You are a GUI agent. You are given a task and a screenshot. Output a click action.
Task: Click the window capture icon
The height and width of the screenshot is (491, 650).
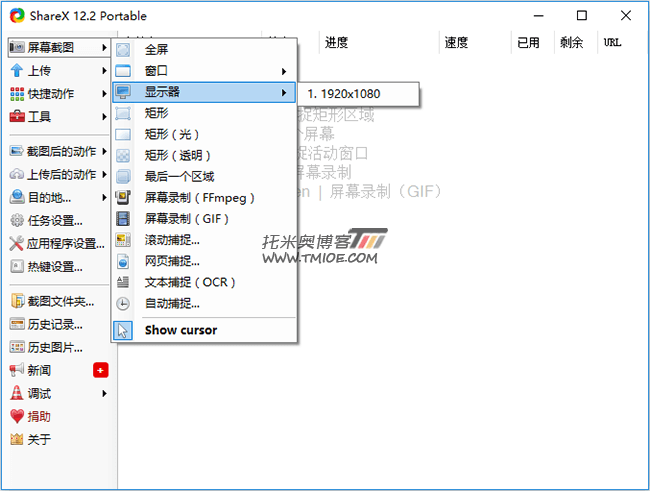[x=123, y=71]
